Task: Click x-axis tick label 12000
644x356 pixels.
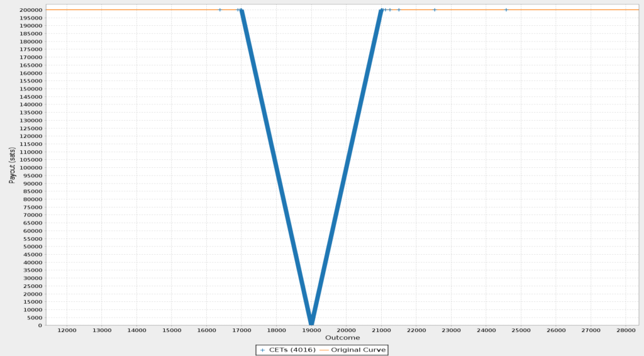Action: 67,330
